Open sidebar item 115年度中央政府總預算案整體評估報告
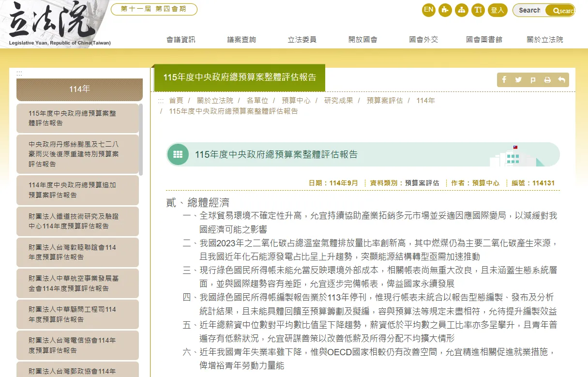 click(77, 118)
